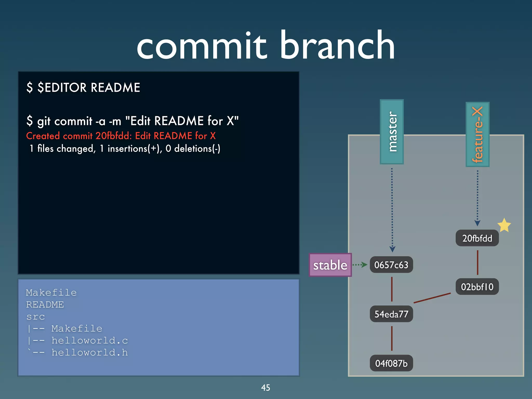Click the purple stable tag box

(330, 265)
